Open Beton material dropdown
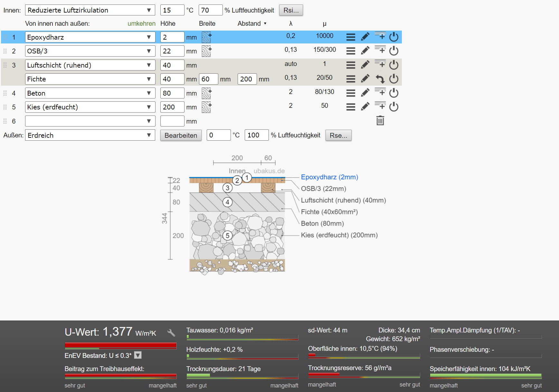 pyautogui.click(x=90, y=93)
